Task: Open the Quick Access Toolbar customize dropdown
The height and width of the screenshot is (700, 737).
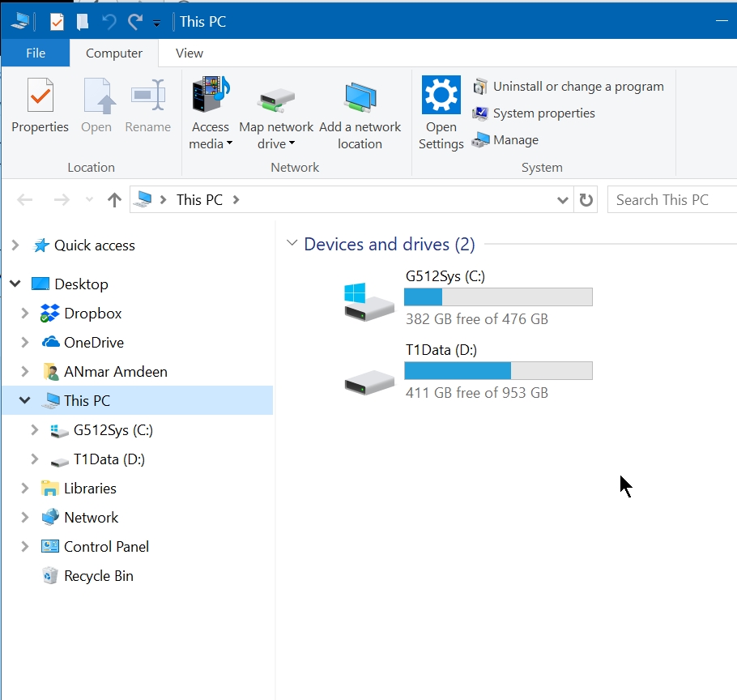Action: (156, 23)
